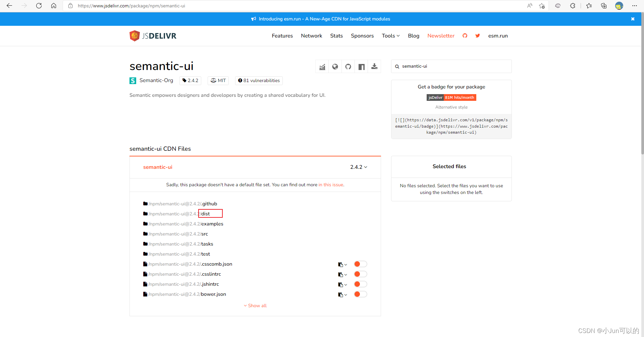Open Blog in the navbar
Viewport: 644px width, 337px height.
[414, 36]
